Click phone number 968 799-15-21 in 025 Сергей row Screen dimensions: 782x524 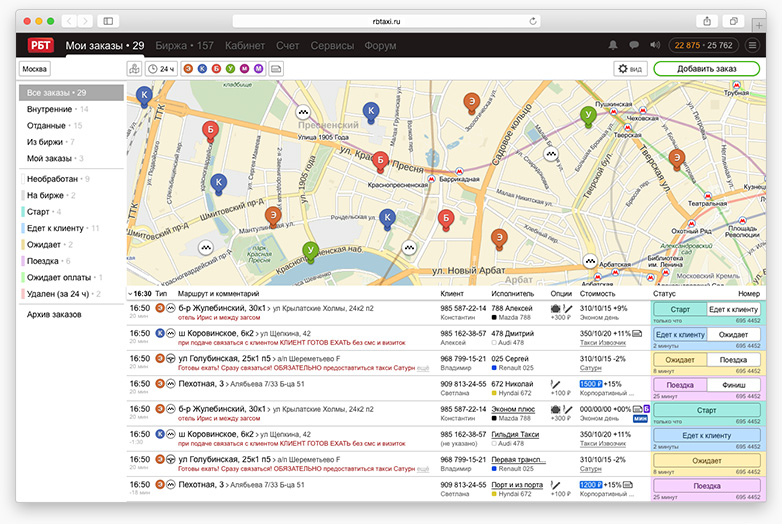point(463,359)
